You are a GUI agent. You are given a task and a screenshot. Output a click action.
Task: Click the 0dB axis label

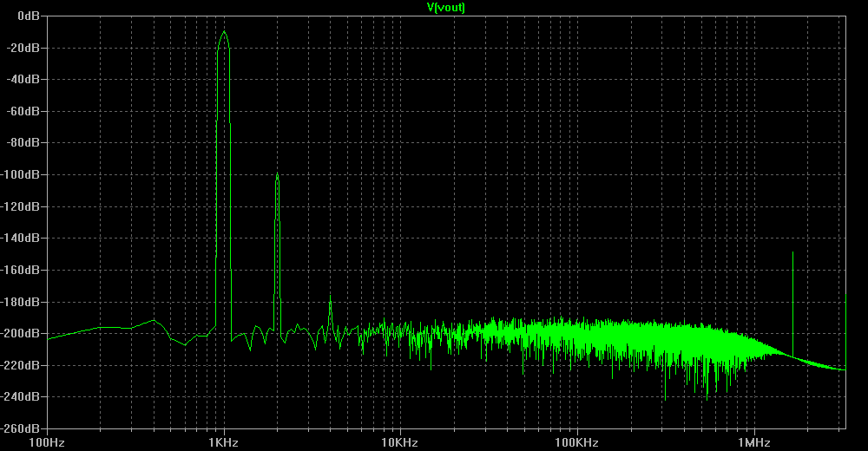point(29,16)
